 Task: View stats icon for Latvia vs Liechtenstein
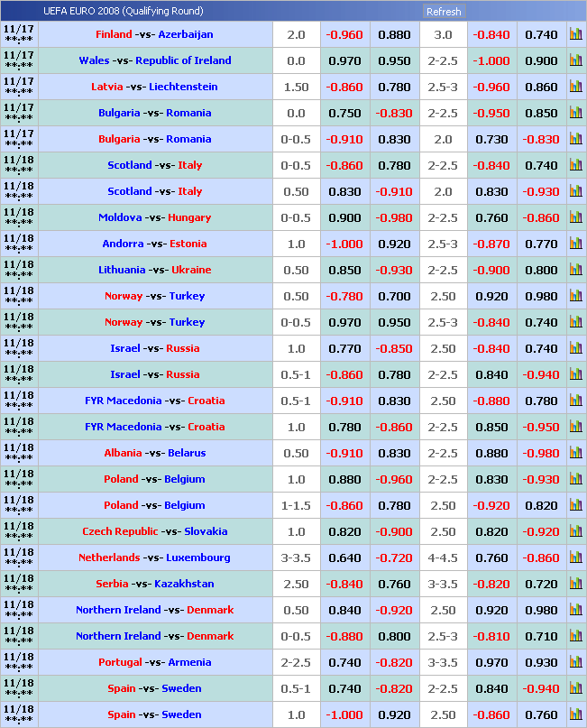[x=575, y=88]
